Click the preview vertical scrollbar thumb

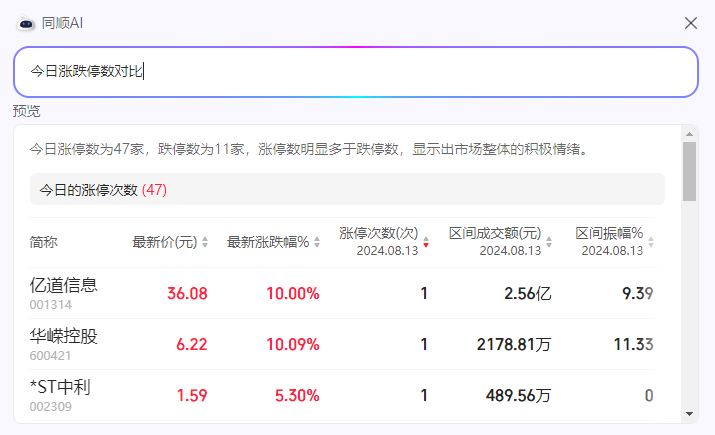[689, 171]
